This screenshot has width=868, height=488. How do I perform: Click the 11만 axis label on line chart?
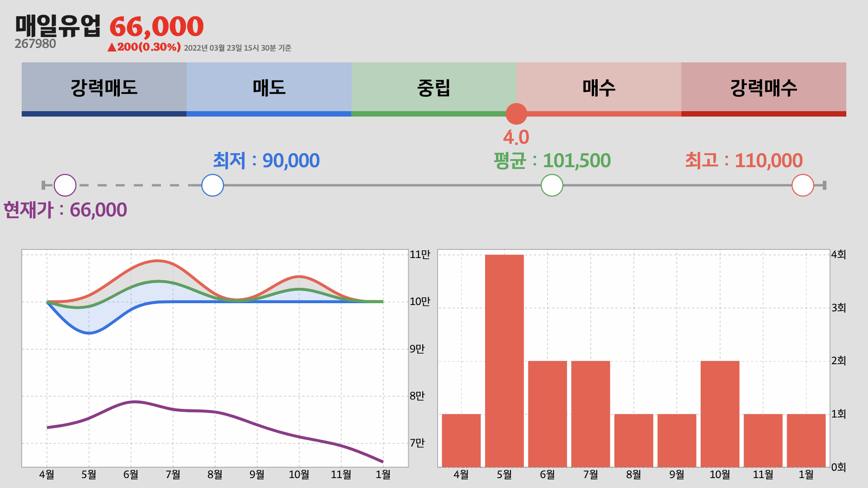[420, 255]
